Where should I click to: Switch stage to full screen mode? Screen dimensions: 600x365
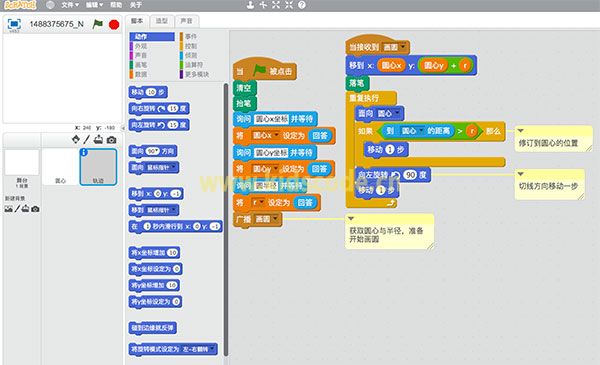coord(14,24)
